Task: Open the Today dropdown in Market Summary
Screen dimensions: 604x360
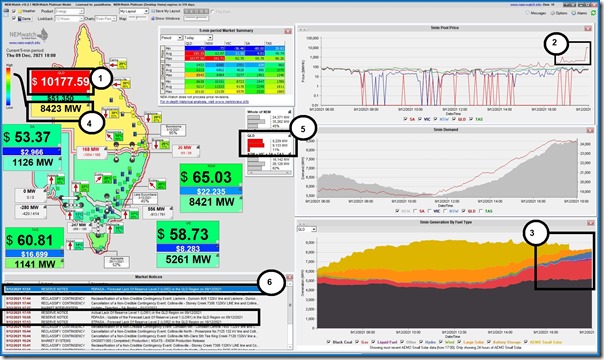Action: 198,38
